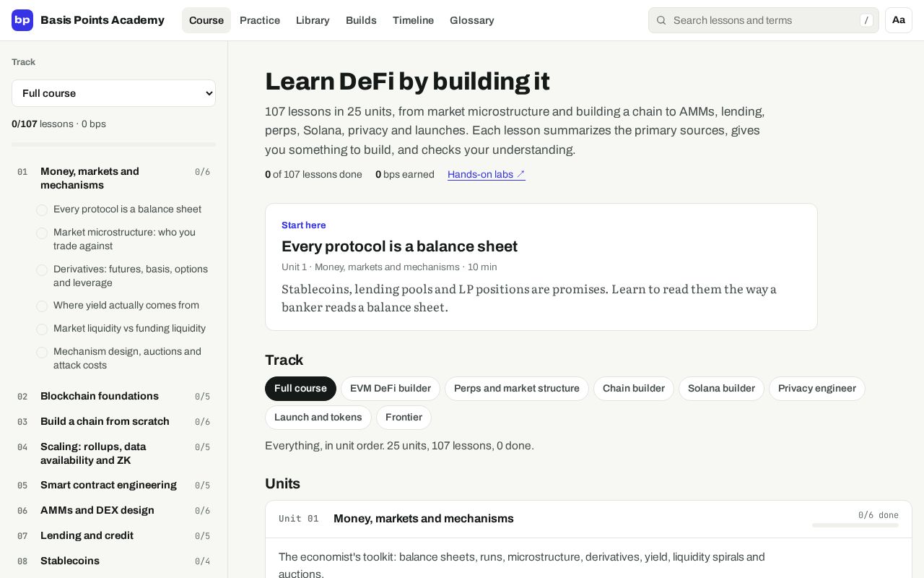Open the Aa text size button
Image resolution: width=924 pixels, height=578 pixels.
(899, 20)
